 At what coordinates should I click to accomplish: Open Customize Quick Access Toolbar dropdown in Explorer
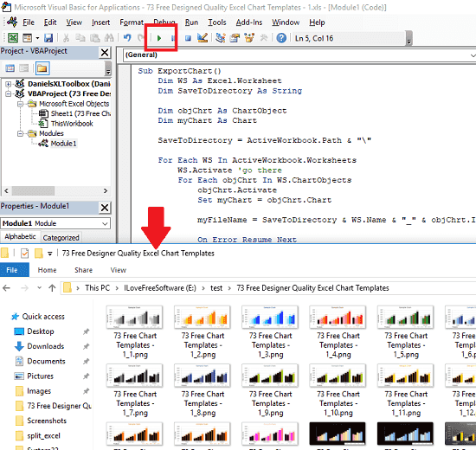pyautogui.click(x=50, y=254)
